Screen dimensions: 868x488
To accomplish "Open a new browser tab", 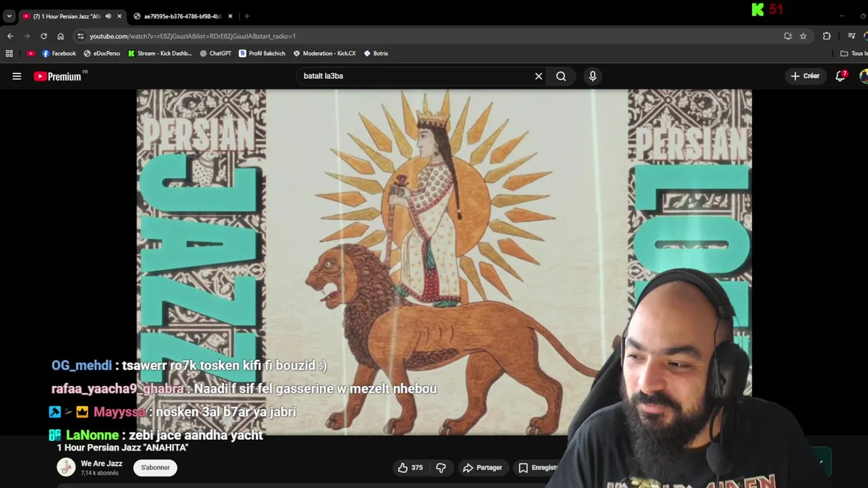I will (x=247, y=16).
